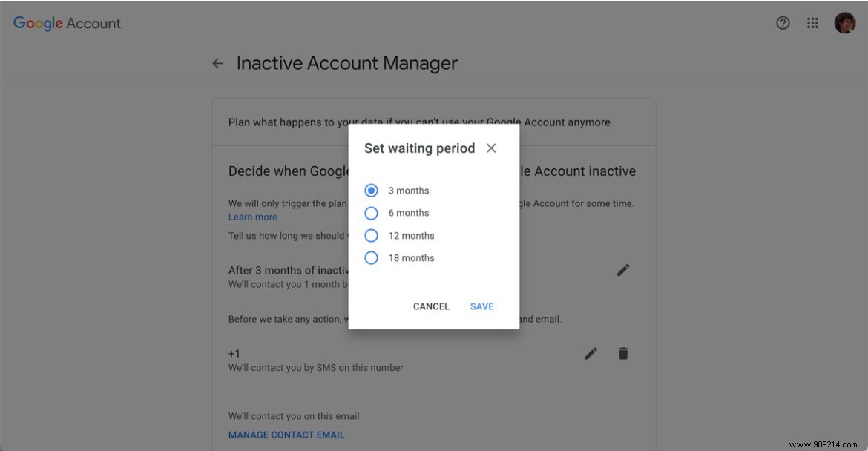The width and height of the screenshot is (868, 451).
Task: Click MANAGE CONTACT EMAIL
Action: [286, 435]
